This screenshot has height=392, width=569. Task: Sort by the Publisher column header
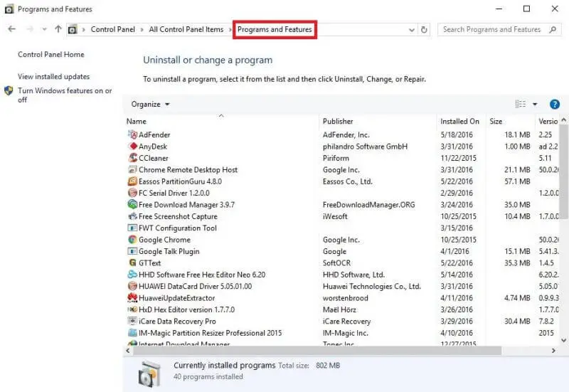click(x=378, y=121)
